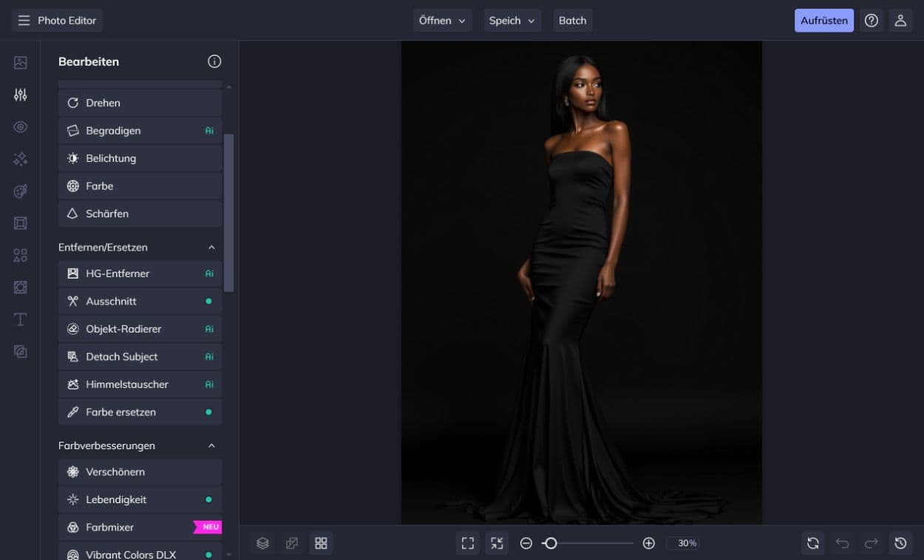Open the Frames section in the sidebar

tap(20, 223)
